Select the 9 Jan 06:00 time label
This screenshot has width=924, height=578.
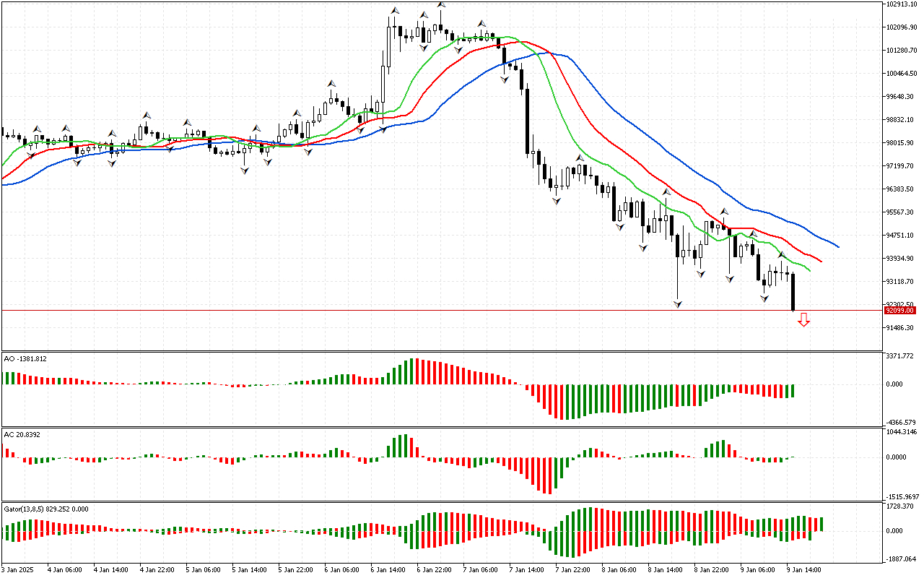click(x=758, y=569)
